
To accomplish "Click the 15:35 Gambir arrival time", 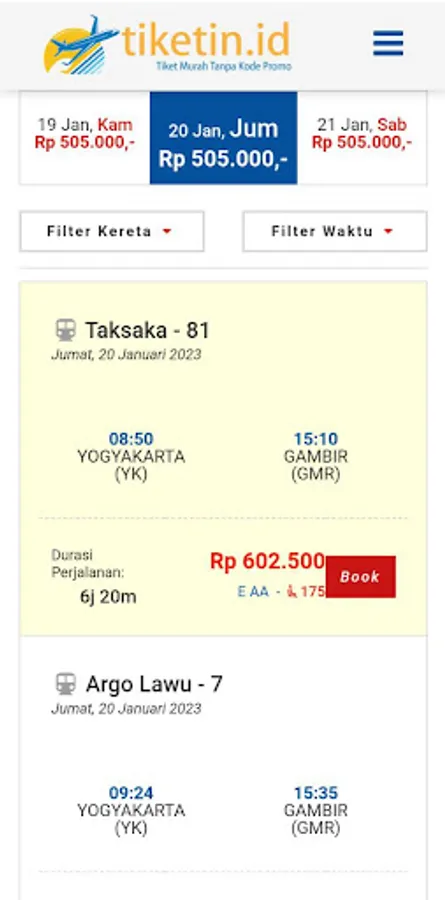I will click(x=316, y=793).
